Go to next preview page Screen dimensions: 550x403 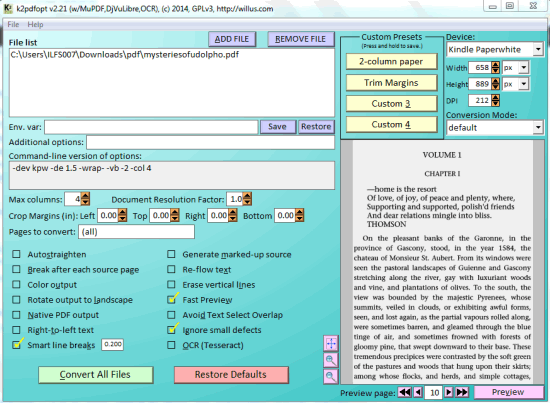pos(449,392)
